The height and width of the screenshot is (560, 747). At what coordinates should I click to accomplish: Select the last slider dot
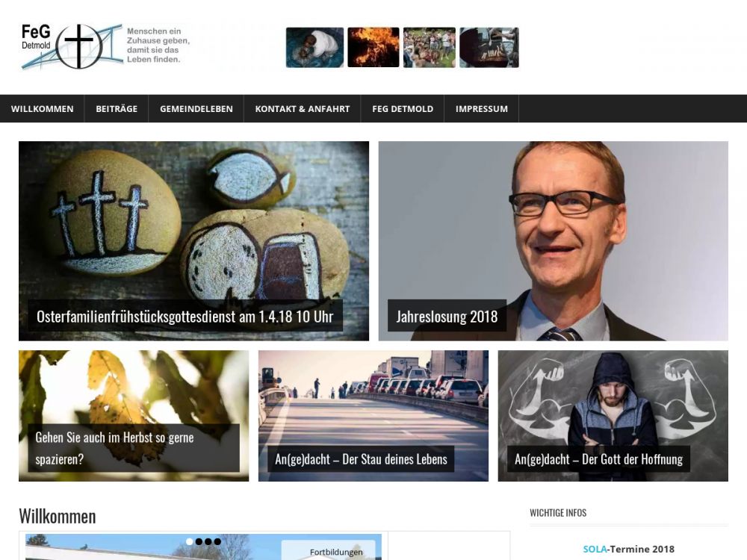point(217,541)
